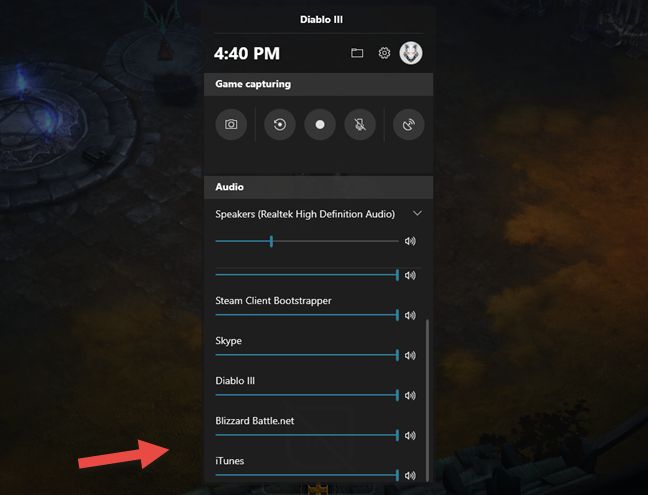
Task: Click the Audio panel scrollbar
Action: click(x=427, y=400)
